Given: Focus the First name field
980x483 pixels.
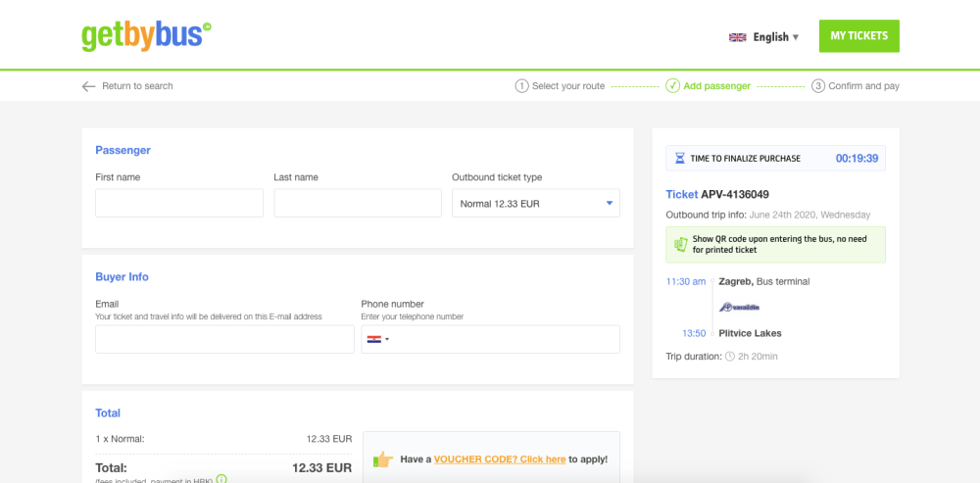Looking at the screenshot, I should click(x=179, y=204).
